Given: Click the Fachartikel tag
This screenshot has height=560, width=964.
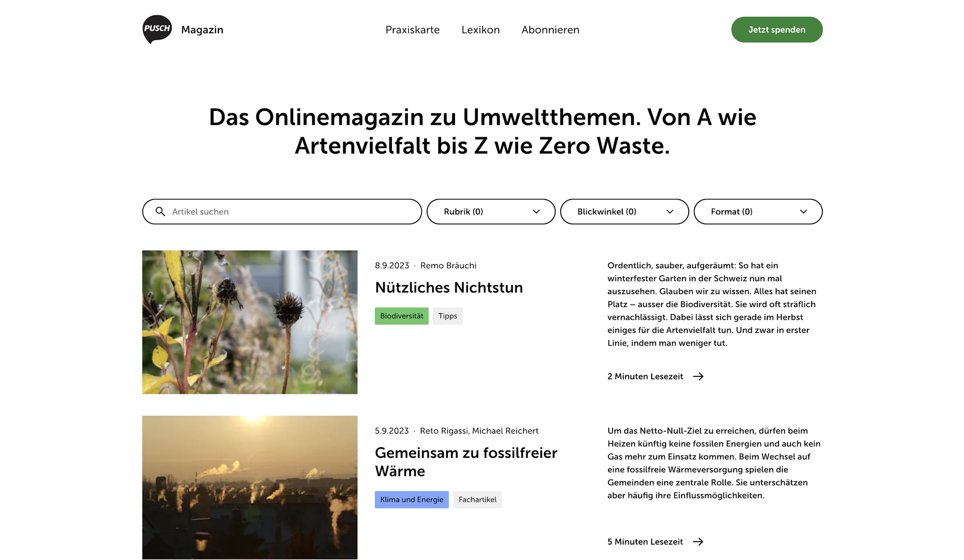Looking at the screenshot, I should (477, 500).
